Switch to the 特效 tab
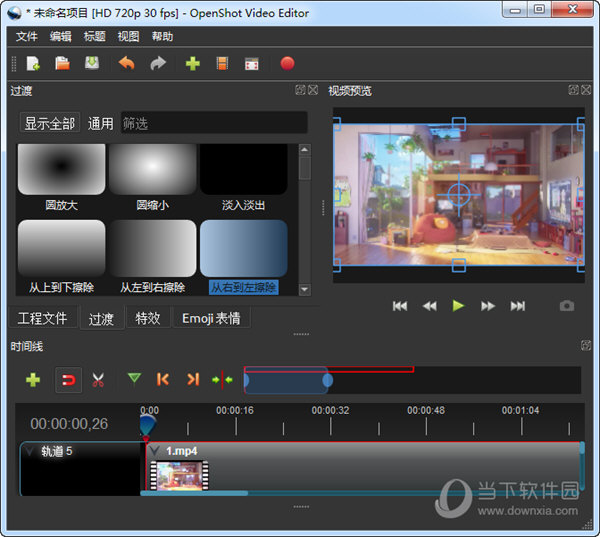Viewport: 600px width, 537px height. tap(148, 318)
